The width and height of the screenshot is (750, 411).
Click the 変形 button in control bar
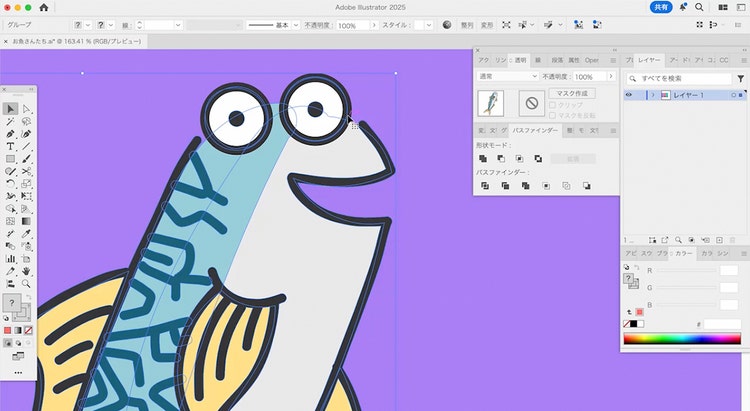486,25
